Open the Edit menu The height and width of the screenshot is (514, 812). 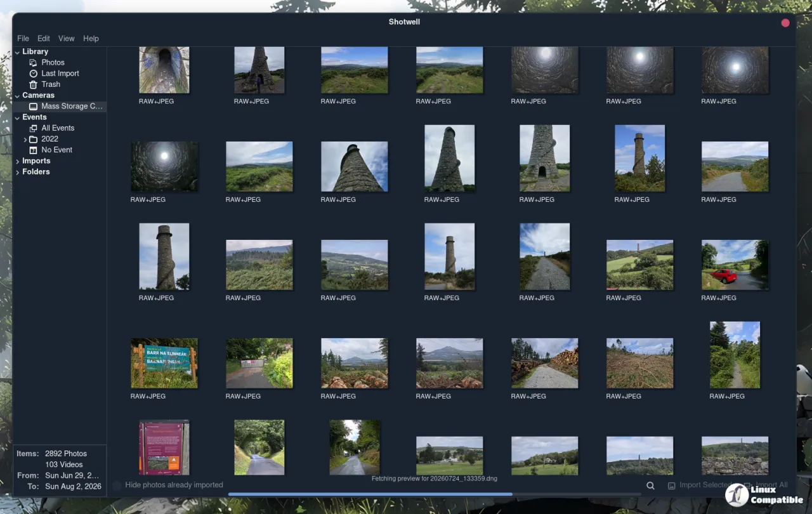point(43,39)
